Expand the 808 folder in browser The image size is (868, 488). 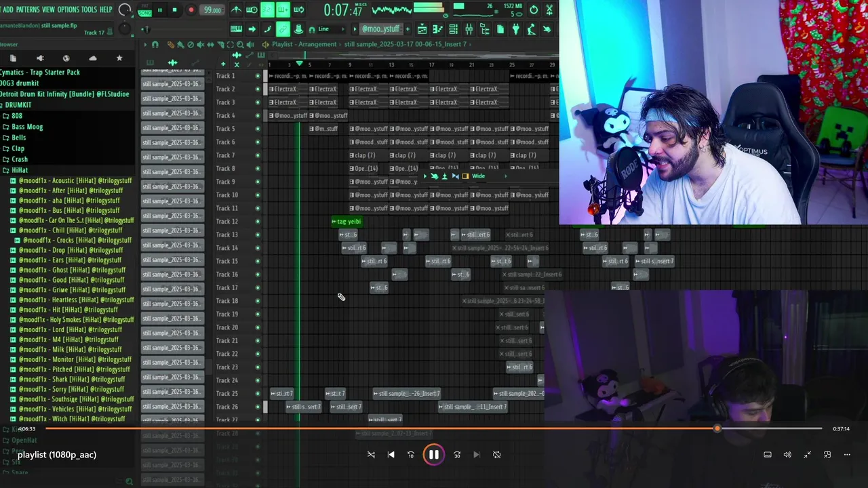tap(17, 116)
